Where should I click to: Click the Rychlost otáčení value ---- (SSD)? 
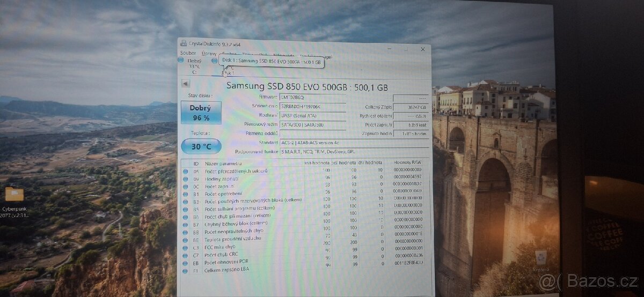pos(411,116)
